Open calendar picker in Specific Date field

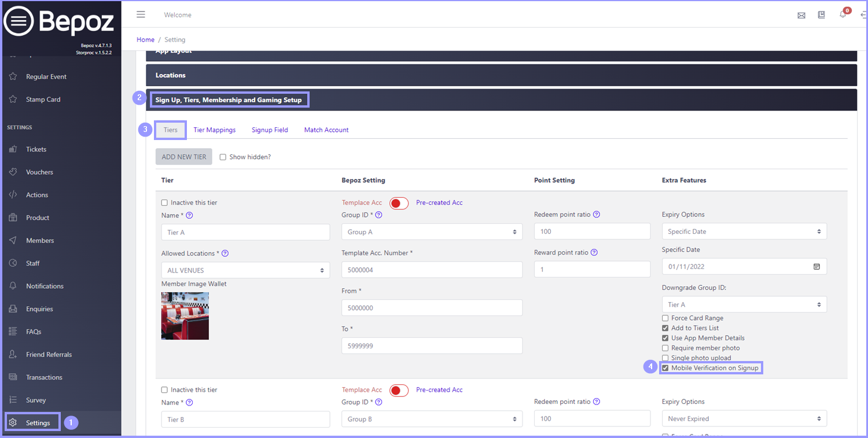(x=816, y=267)
